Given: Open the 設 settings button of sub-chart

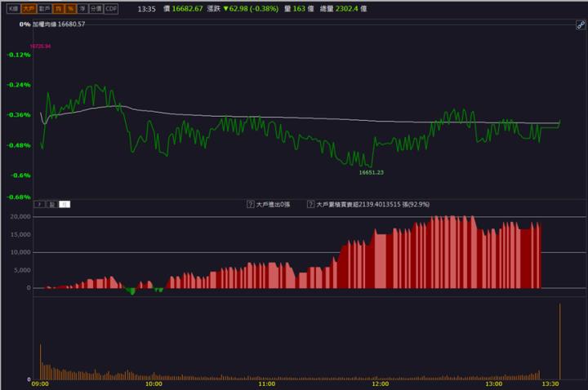Looking at the screenshot, I should pyautogui.click(x=52, y=204).
